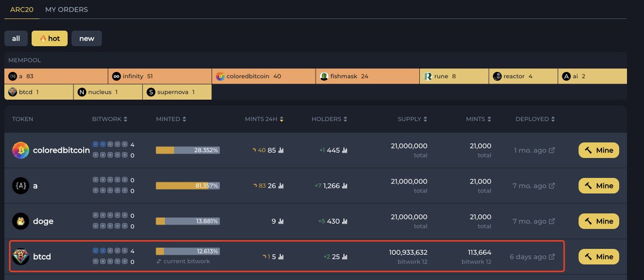The height and width of the screenshot is (280, 644).
Task: Open btcd mints 24h chart icon
Action: 281,257
